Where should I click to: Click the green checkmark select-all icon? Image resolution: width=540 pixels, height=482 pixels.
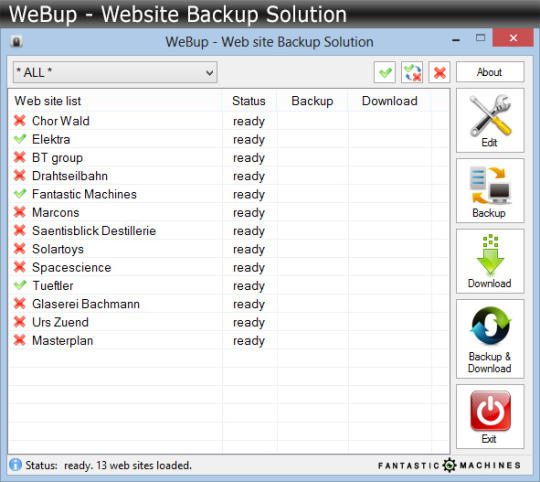tap(385, 72)
